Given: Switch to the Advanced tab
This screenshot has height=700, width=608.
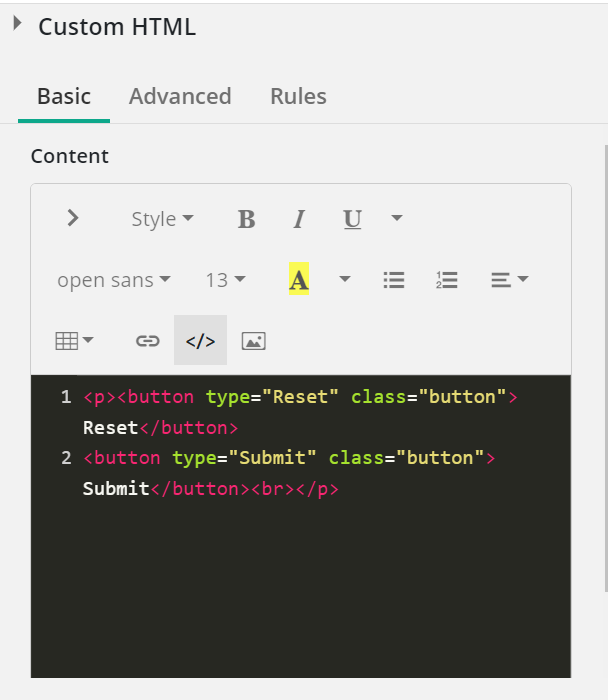Looking at the screenshot, I should pyautogui.click(x=180, y=96).
